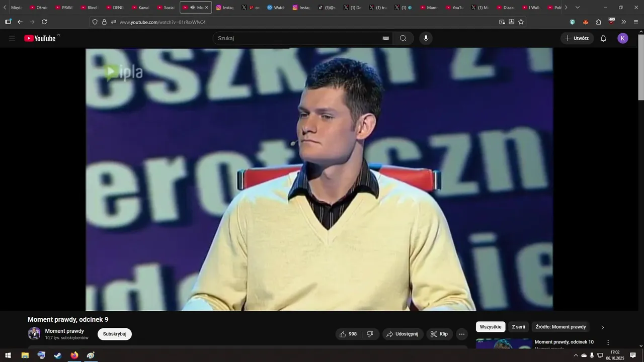The image size is (644, 362).
Task: Click the address bar URL
Action: (163, 22)
